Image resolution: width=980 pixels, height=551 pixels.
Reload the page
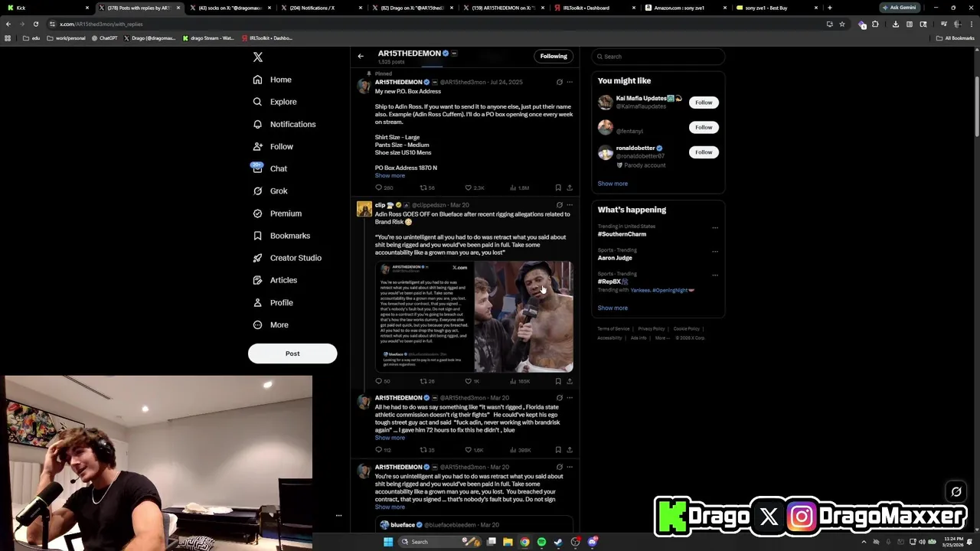35,24
